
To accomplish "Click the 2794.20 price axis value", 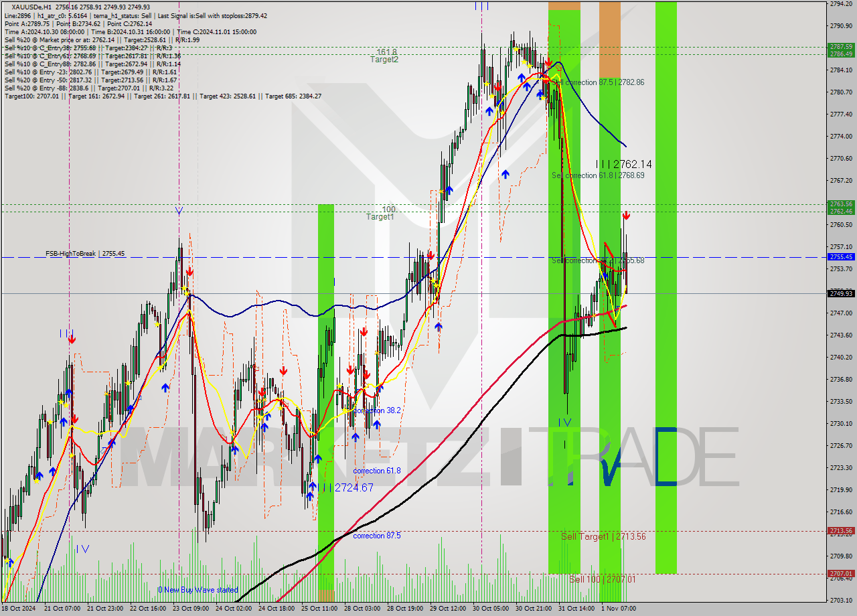I will point(841,3).
